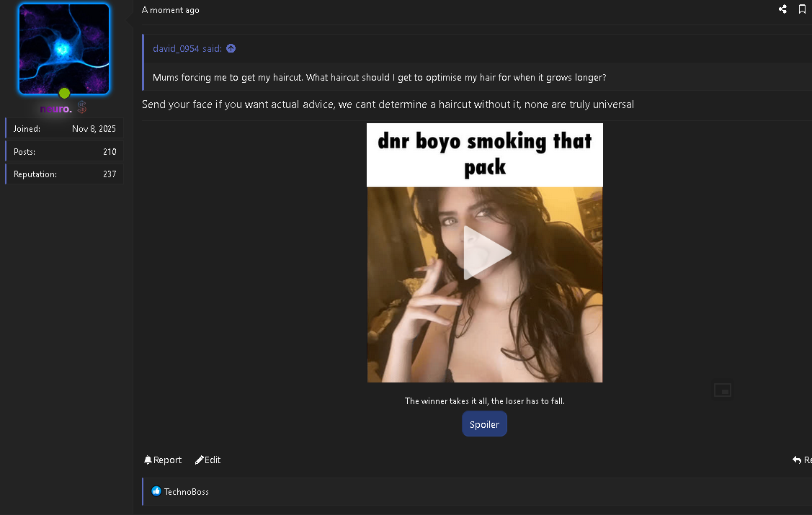Click the quoted text about Mums forcing haircut
This screenshot has height=515, width=812.
pos(379,78)
